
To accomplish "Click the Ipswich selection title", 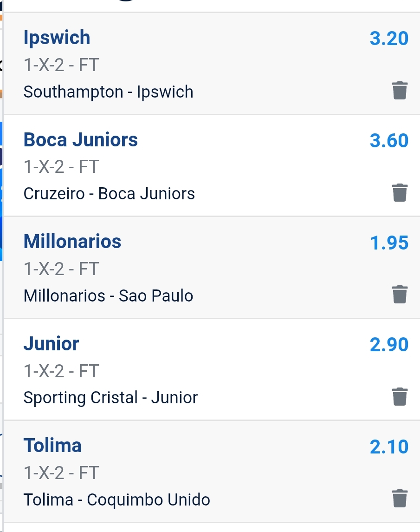I will click(57, 38).
